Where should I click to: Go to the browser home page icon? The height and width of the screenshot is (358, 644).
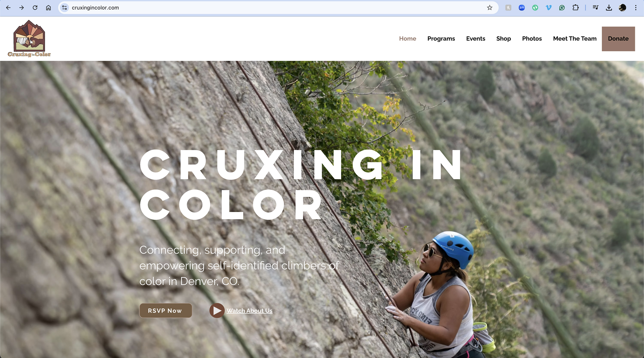pos(49,8)
